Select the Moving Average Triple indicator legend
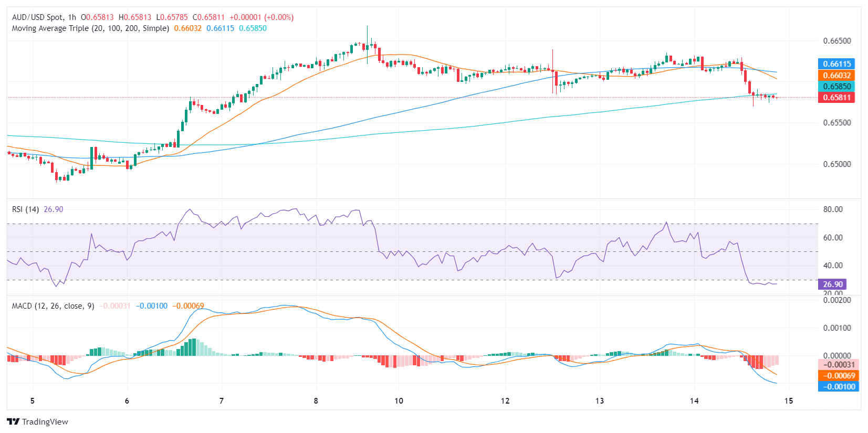 (x=90, y=28)
